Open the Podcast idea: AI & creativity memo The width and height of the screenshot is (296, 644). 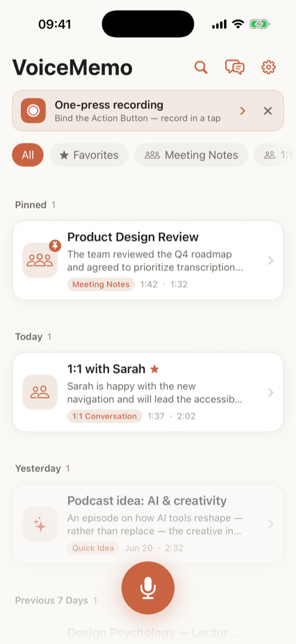coord(148,524)
